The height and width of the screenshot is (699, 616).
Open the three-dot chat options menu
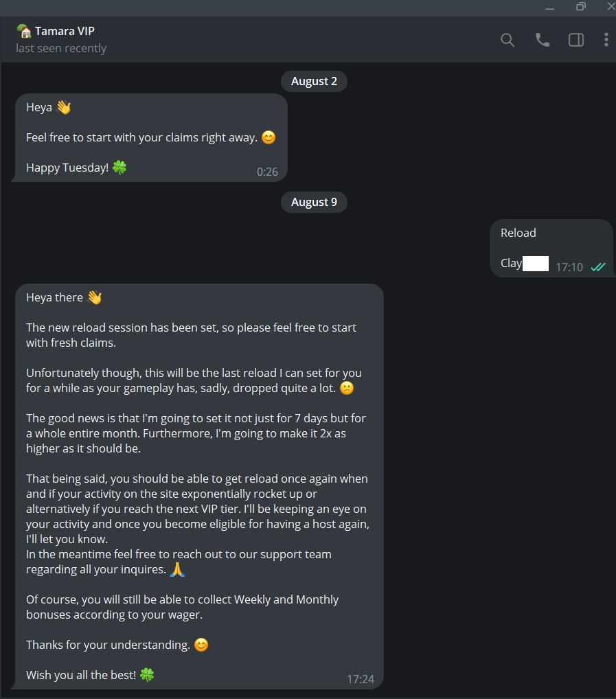click(606, 40)
